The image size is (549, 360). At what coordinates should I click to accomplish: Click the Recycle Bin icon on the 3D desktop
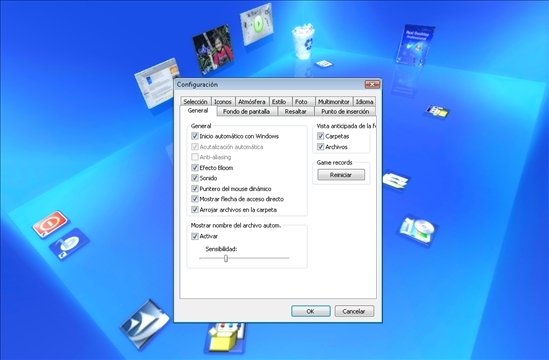303,41
